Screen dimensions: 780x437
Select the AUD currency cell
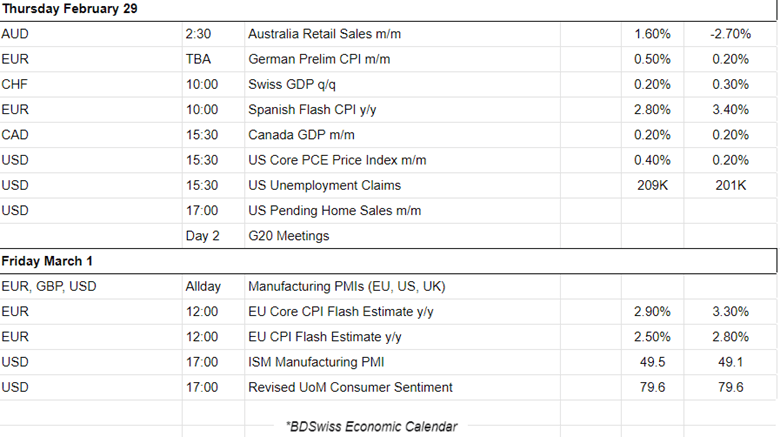tap(15, 34)
